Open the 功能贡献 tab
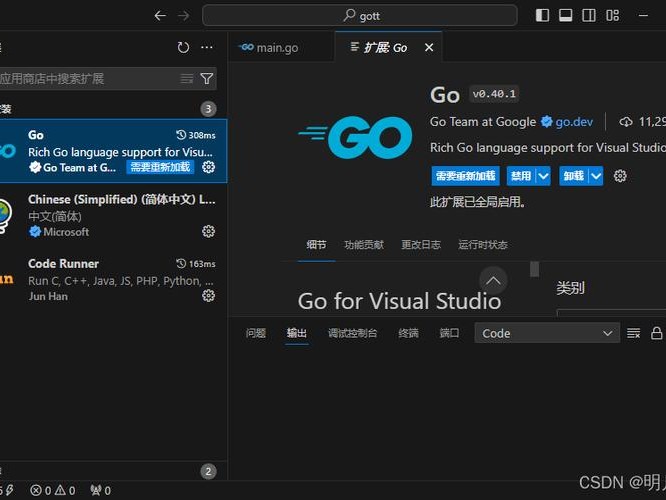Viewport: 666px width, 500px height. point(364,245)
